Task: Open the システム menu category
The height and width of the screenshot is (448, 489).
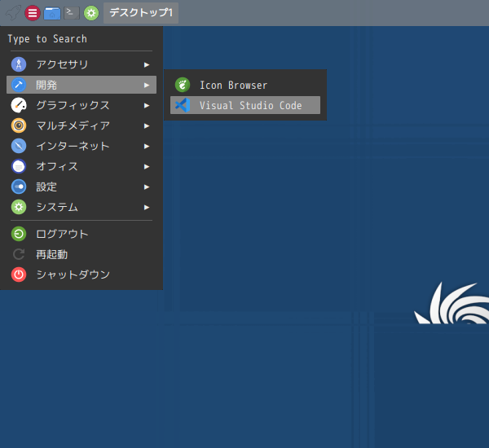Action: (81, 208)
